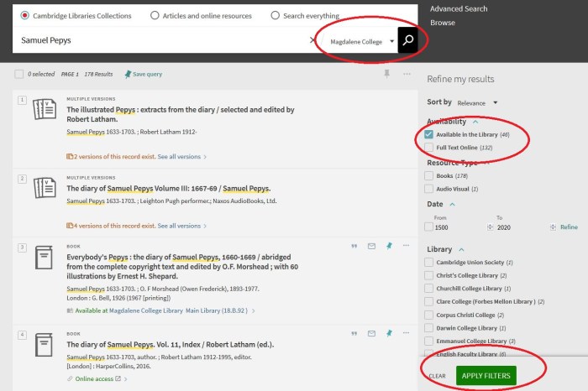The width and height of the screenshot is (588, 391).
Task: Check Churchill College Library filter
Action: (428, 289)
